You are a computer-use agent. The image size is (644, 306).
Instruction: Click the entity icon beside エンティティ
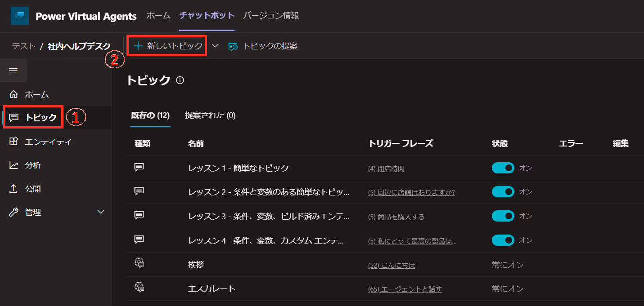pos(14,142)
